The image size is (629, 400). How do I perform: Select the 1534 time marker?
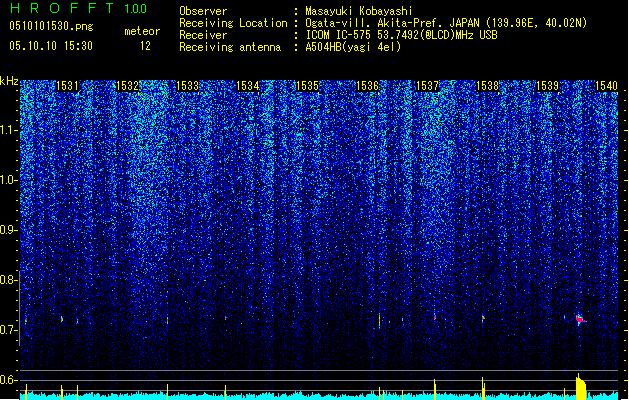(x=248, y=86)
